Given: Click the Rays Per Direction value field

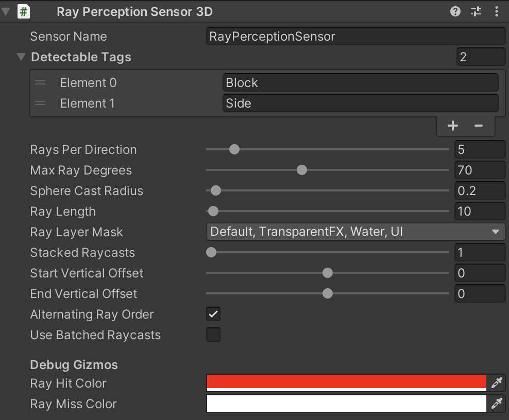Looking at the screenshot, I should [x=480, y=149].
